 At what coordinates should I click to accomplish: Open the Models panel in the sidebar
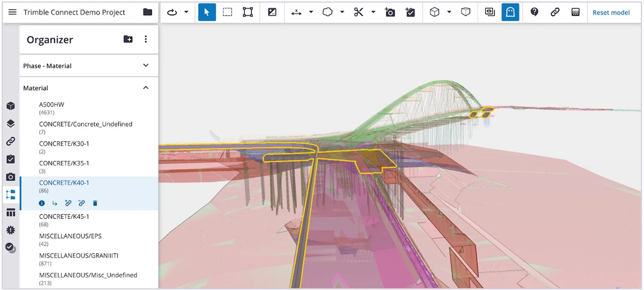[x=11, y=106]
